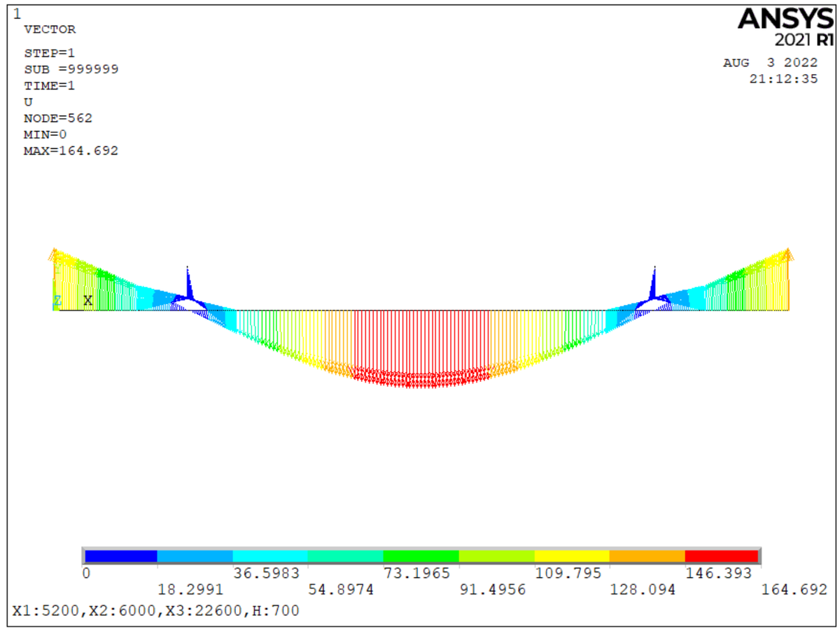Click the ANSYS logo in the corner

click(785, 27)
